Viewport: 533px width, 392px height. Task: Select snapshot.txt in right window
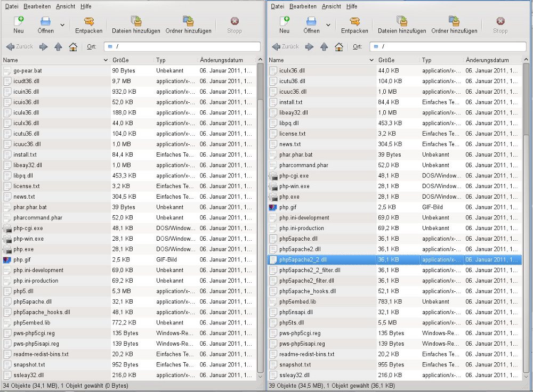coord(395,365)
